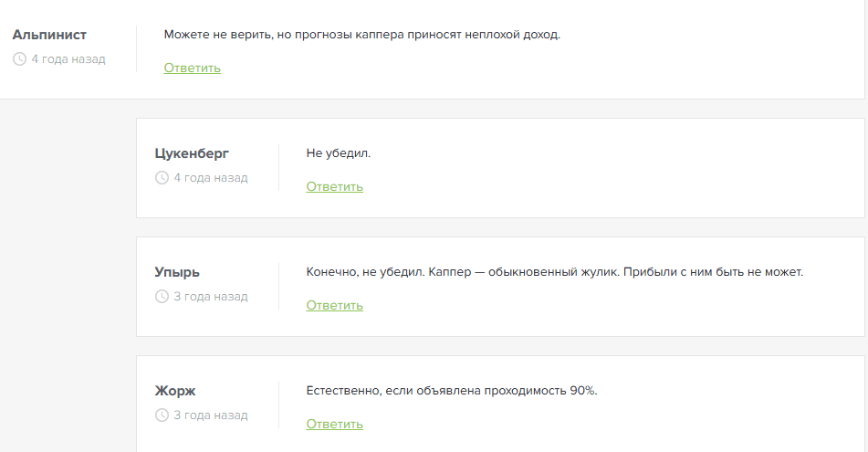Select the username Жорж
868x452 pixels.
(x=175, y=391)
